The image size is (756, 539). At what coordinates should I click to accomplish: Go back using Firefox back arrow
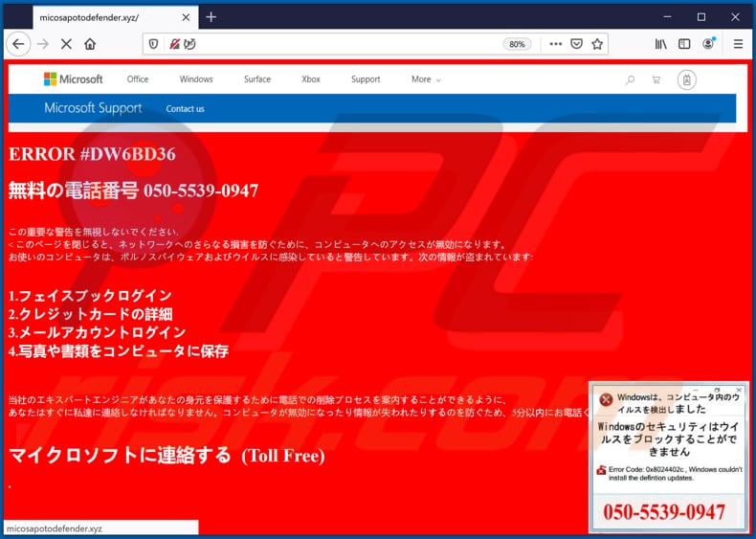[18, 44]
